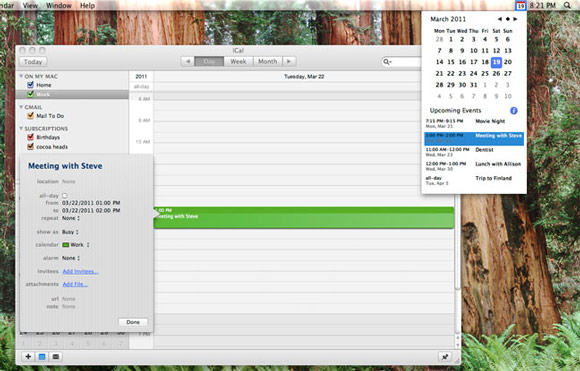580x371 pixels.
Task: Select Dentist in Upcoming Events
Action: 474,152
